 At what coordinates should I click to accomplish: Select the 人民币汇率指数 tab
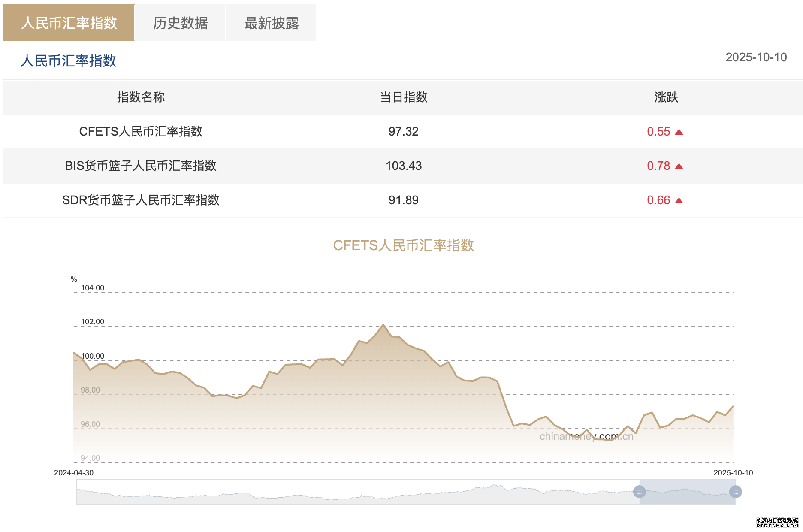69,23
